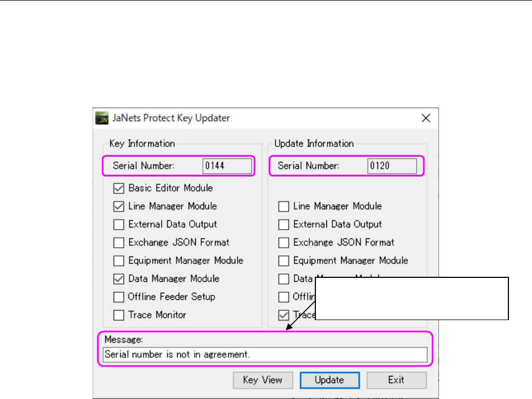Check Exchange JSON Format in Update Information

[284, 242]
